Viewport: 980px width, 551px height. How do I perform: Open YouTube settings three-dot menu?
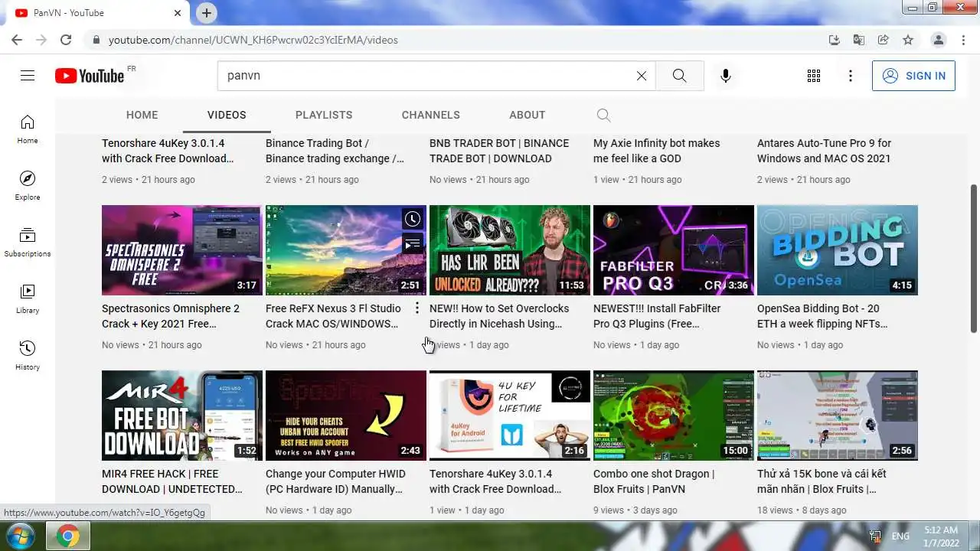tap(851, 76)
